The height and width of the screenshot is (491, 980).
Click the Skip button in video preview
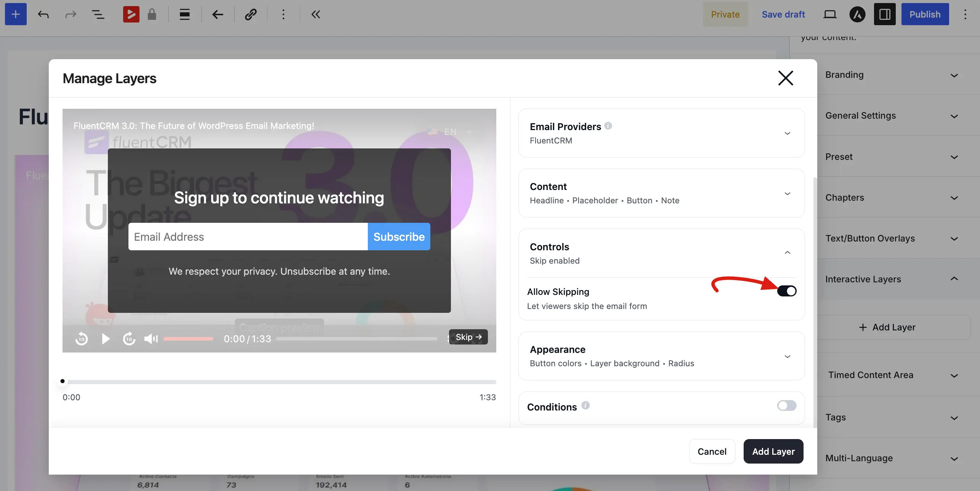point(468,337)
